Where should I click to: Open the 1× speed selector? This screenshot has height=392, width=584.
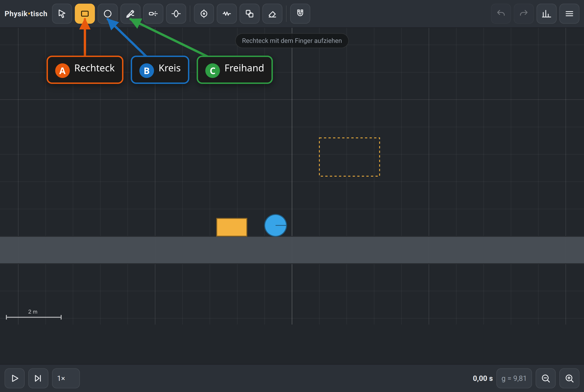[x=66, y=378]
